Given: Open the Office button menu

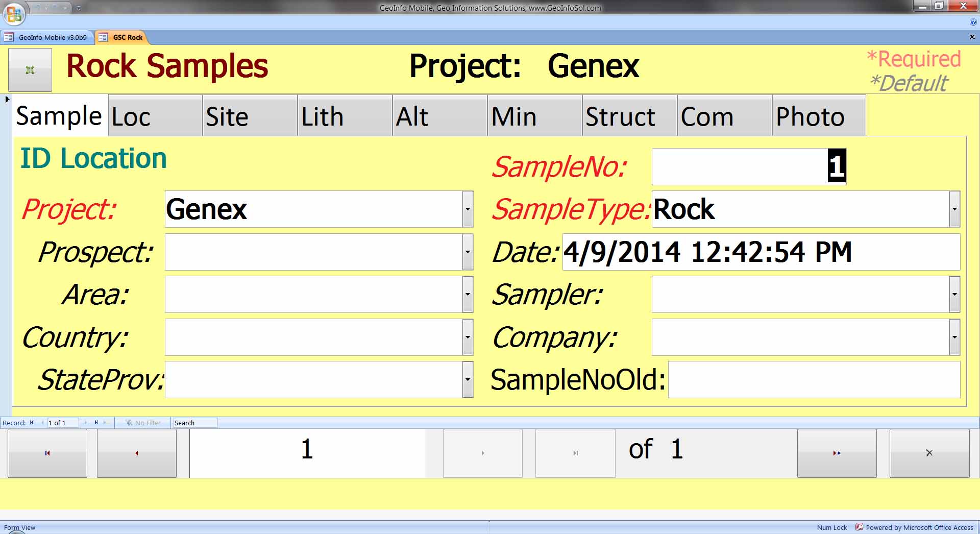Looking at the screenshot, I should click(14, 14).
